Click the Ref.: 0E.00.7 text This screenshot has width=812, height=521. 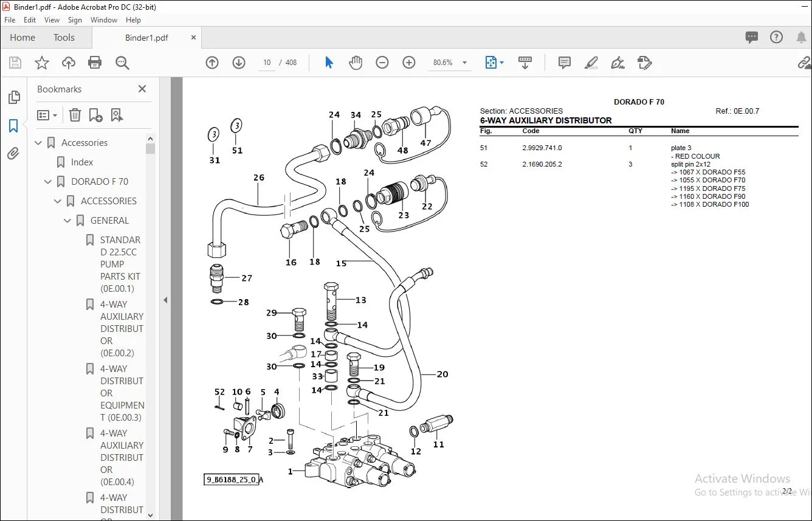(x=737, y=111)
